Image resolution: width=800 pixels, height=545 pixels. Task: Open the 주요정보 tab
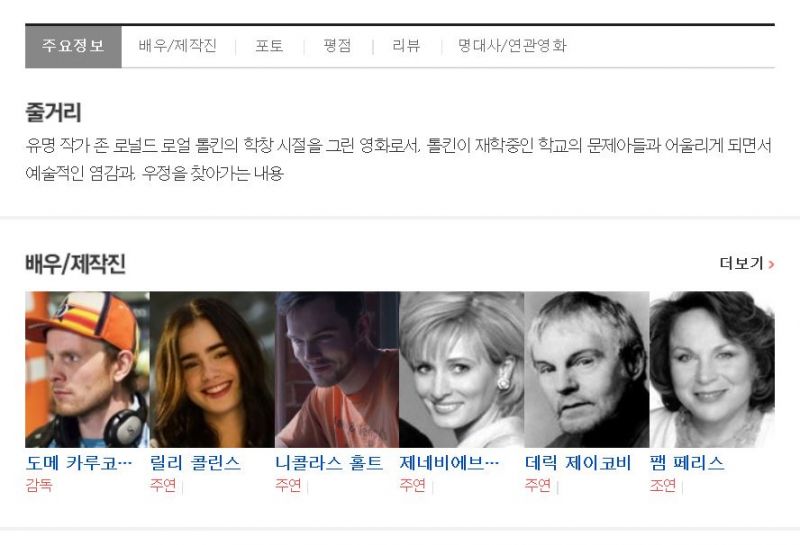(73, 46)
